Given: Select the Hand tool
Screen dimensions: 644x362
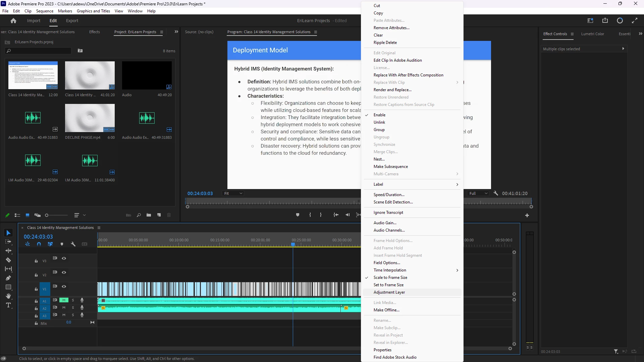Looking at the screenshot, I should coord(8,296).
